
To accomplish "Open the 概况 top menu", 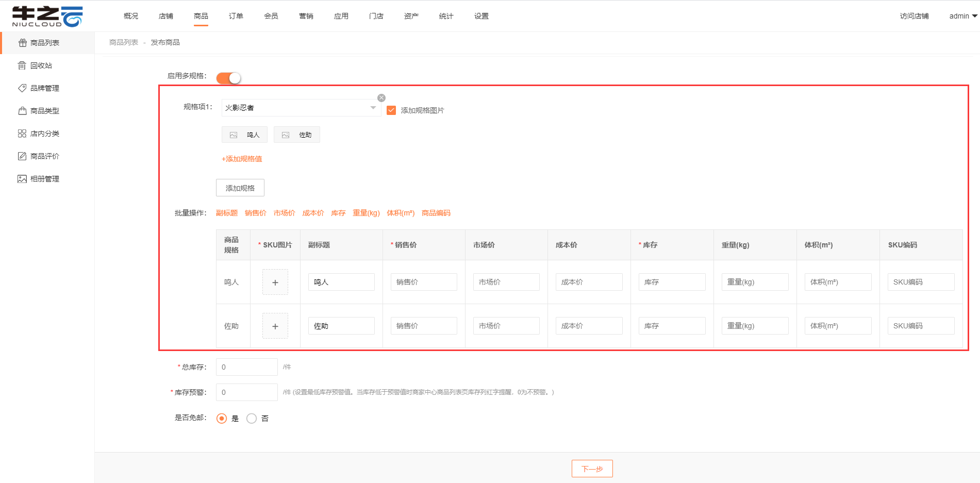I will click(131, 16).
